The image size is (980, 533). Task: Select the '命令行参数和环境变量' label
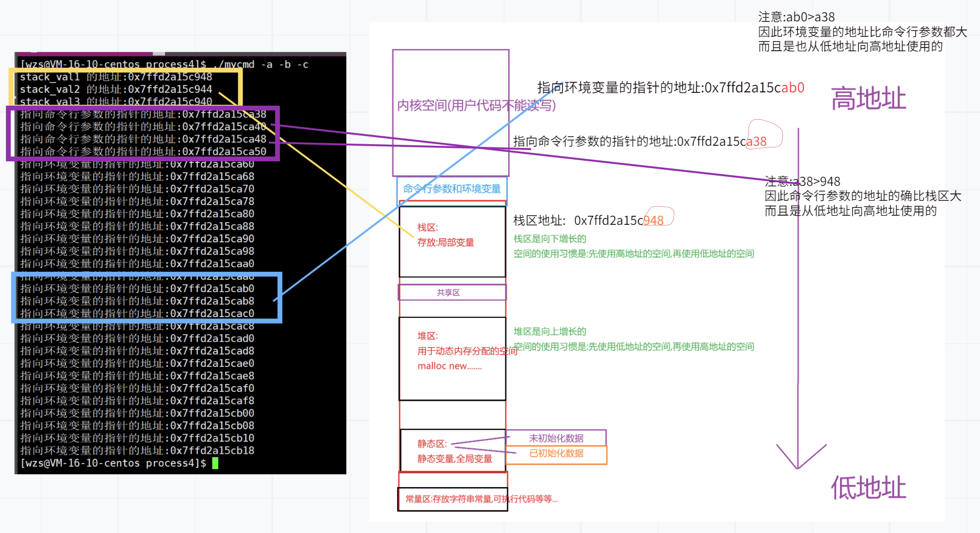[452, 189]
